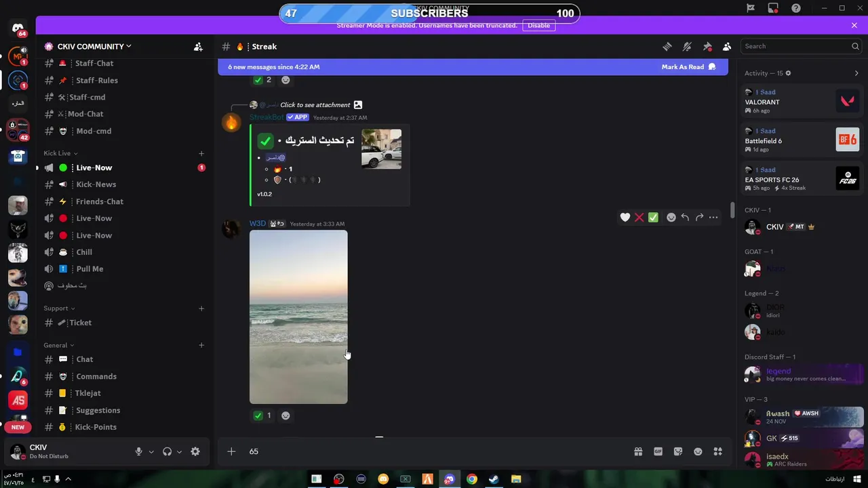Toggle checkmark reaction under beach image

pyautogui.click(x=262, y=415)
